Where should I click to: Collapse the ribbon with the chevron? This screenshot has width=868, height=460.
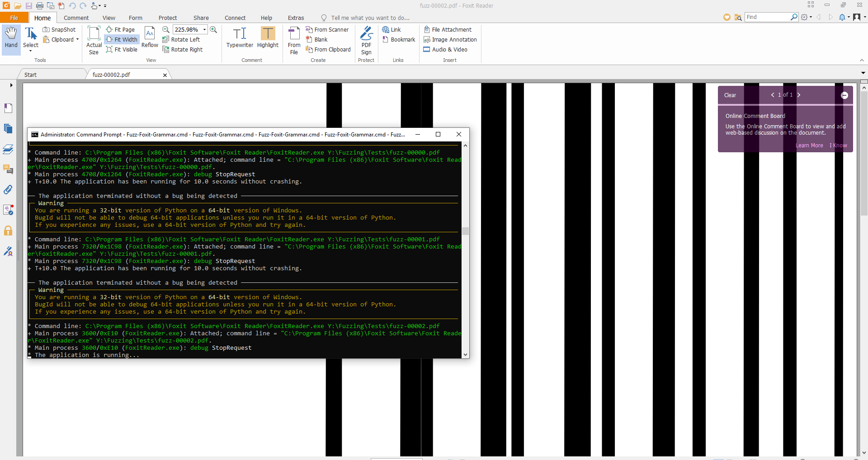(862, 60)
